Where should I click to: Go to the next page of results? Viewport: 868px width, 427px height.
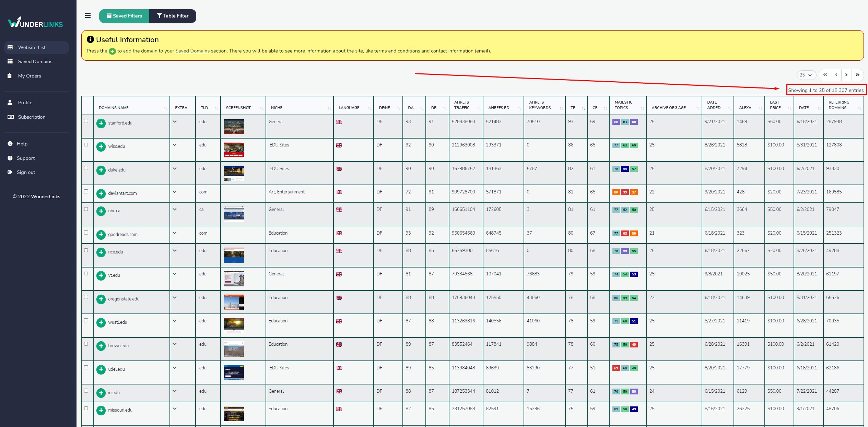pyautogui.click(x=846, y=75)
